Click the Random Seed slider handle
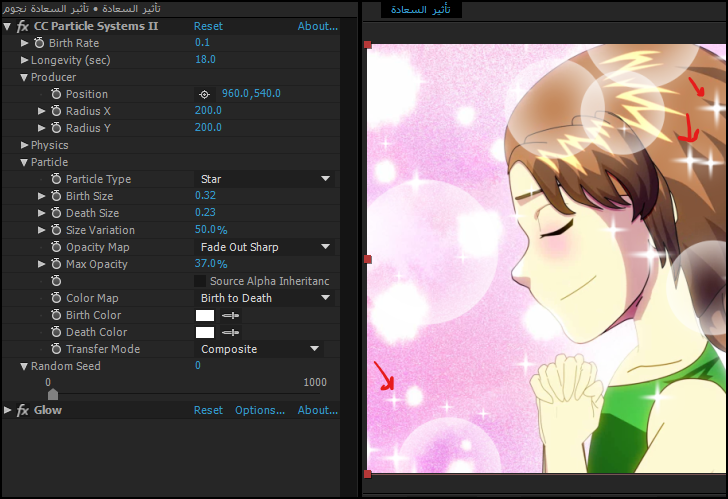This screenshot has height=499, width=728. (x=53, y=394)
